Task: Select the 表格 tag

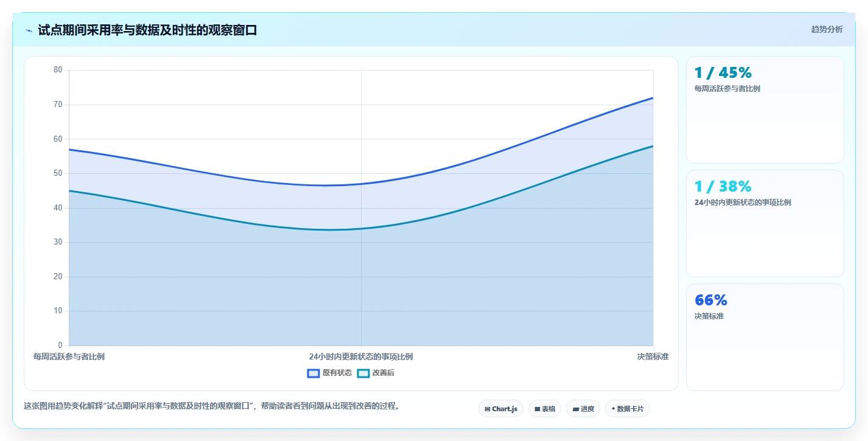Action: pos(545,409)
